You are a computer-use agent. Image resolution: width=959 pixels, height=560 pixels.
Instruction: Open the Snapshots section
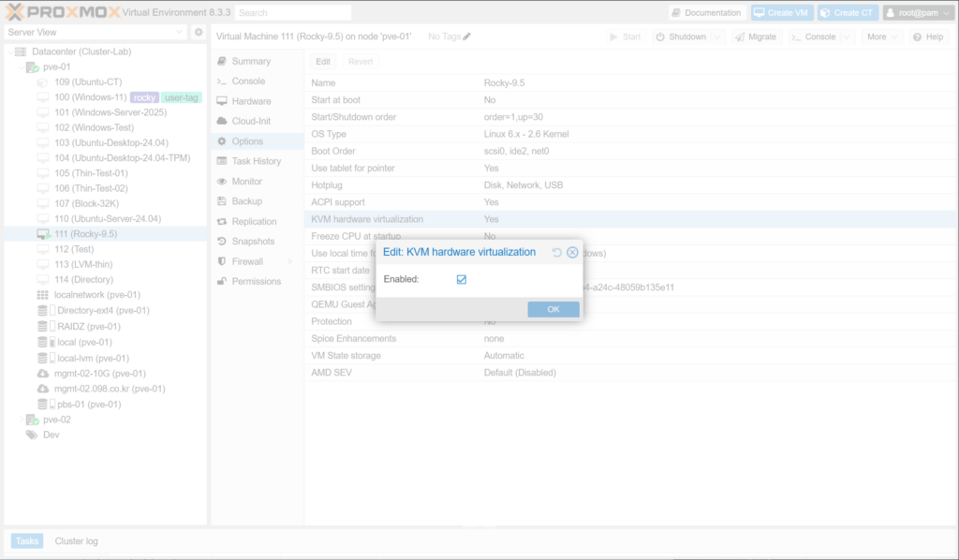point(253,242)
